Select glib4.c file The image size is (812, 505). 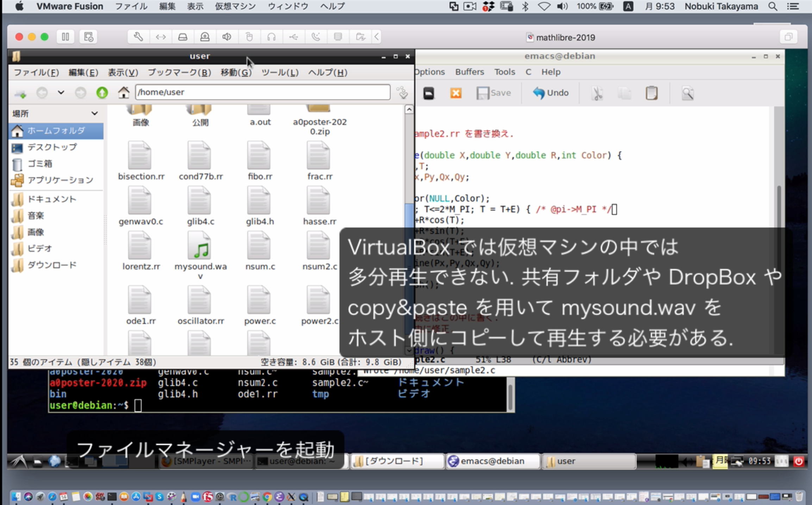pos(200,206)
